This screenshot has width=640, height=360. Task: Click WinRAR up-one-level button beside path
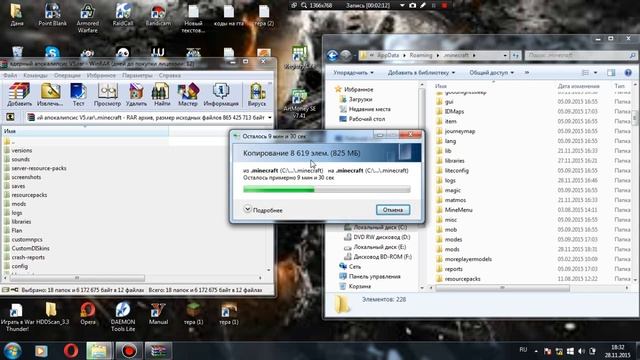[x=10, y=118]
